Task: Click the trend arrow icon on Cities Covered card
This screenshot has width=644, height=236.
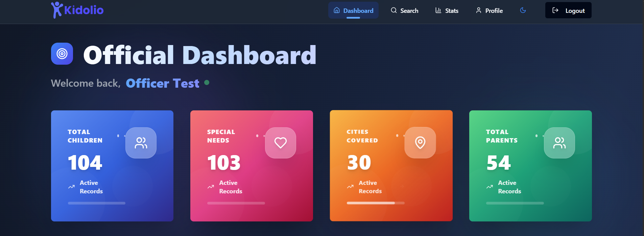Action: click(350, 187)
